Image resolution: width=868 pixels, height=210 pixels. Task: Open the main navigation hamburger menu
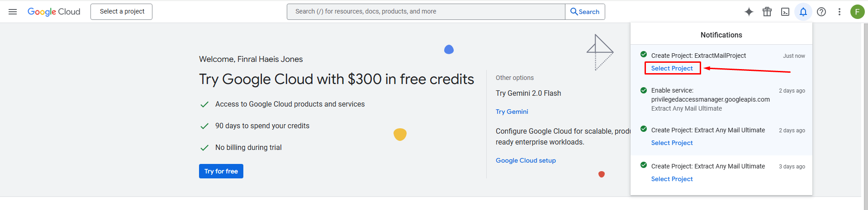click(13, 12)
